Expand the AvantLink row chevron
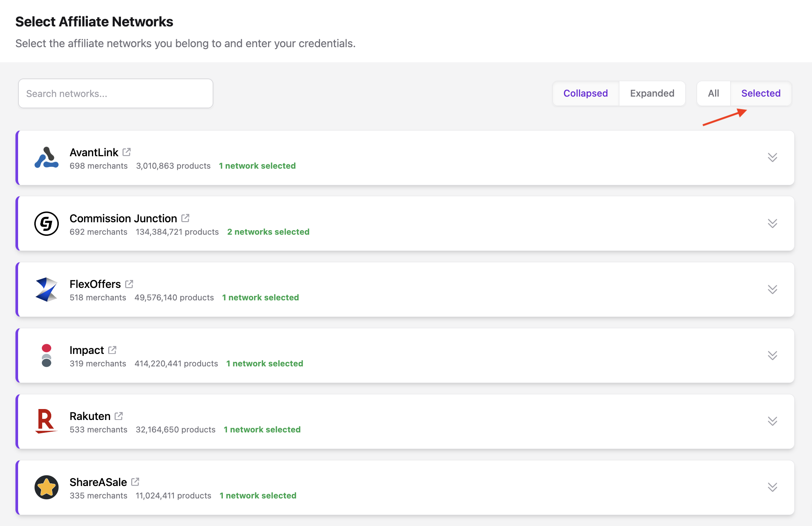Screen dimensions: 812x526 point(772,158)
